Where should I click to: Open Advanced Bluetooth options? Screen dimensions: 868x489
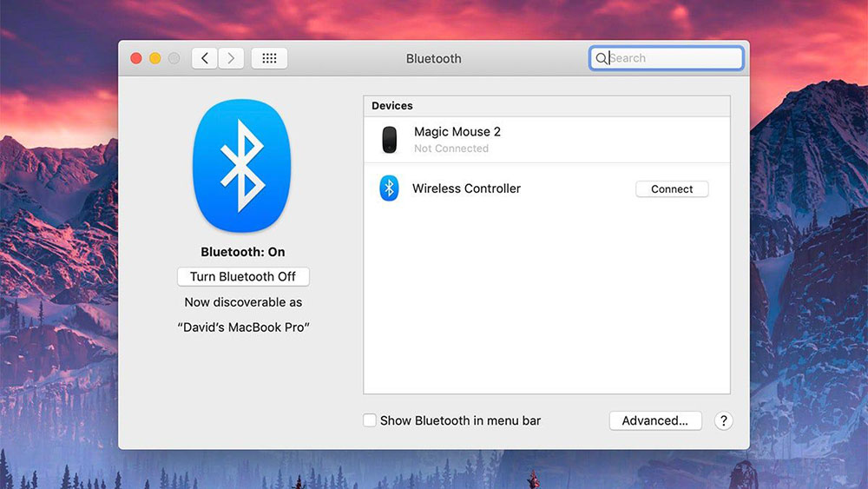point(654,420)
